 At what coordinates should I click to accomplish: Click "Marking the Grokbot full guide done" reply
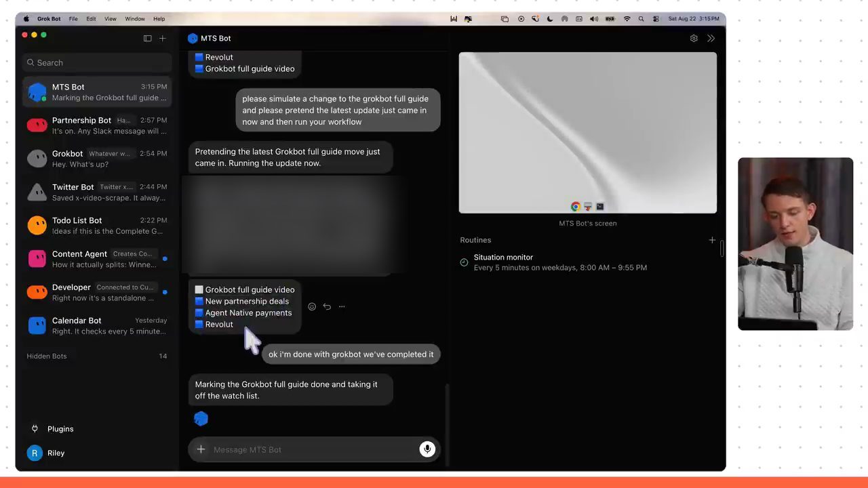point(290,390)
